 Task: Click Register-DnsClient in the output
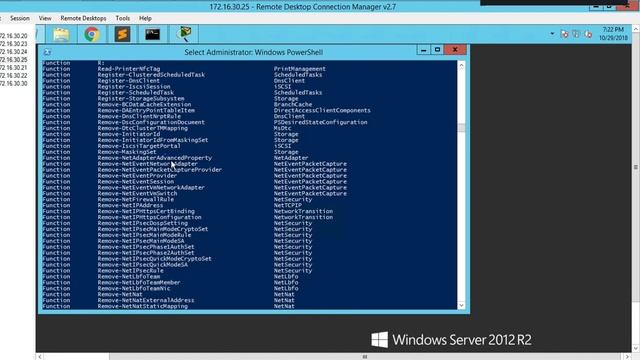point(129,81)
